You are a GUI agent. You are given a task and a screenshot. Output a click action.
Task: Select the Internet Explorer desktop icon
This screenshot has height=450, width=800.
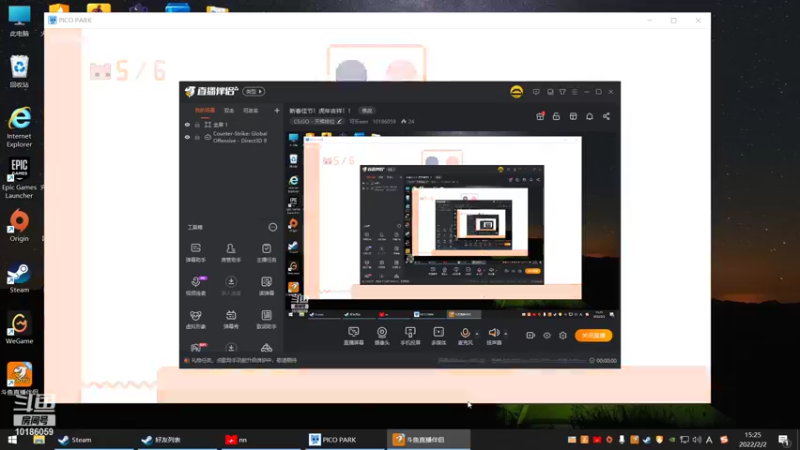pos(19,128)
